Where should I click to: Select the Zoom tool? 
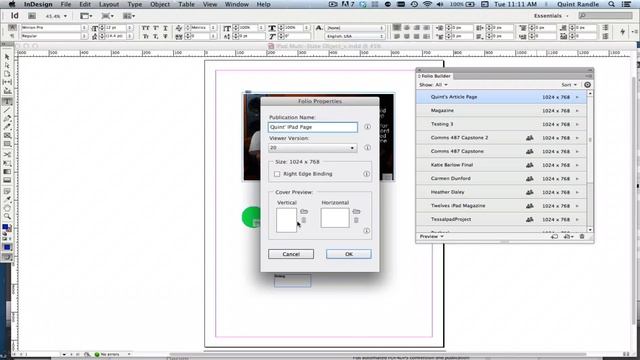point(7,217)
